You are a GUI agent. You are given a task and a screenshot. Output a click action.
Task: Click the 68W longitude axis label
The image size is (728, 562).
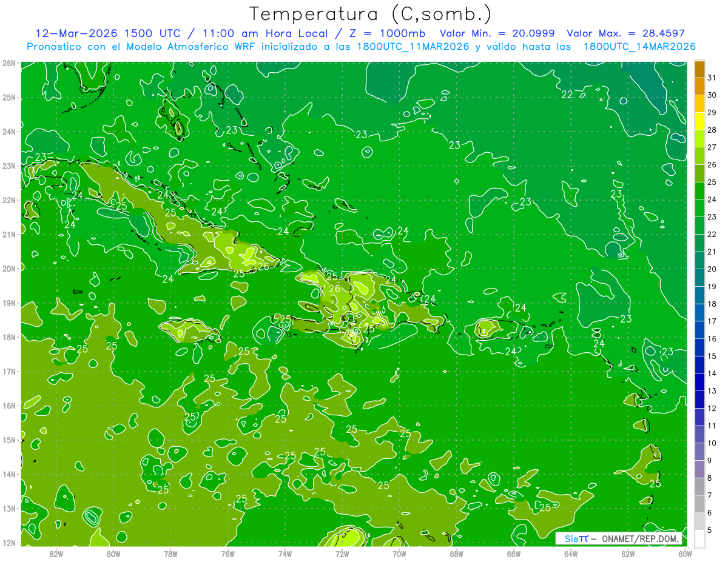(456, 554)
